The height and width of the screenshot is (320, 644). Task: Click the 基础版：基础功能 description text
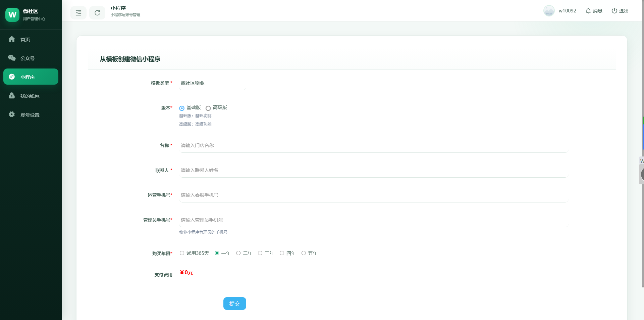195,116
